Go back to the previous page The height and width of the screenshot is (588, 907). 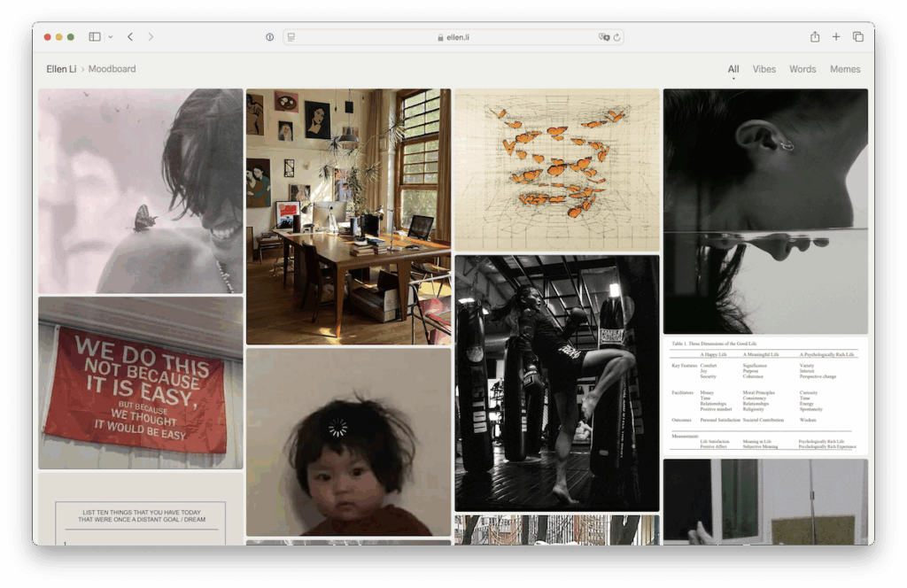click(x=130, y=37)
